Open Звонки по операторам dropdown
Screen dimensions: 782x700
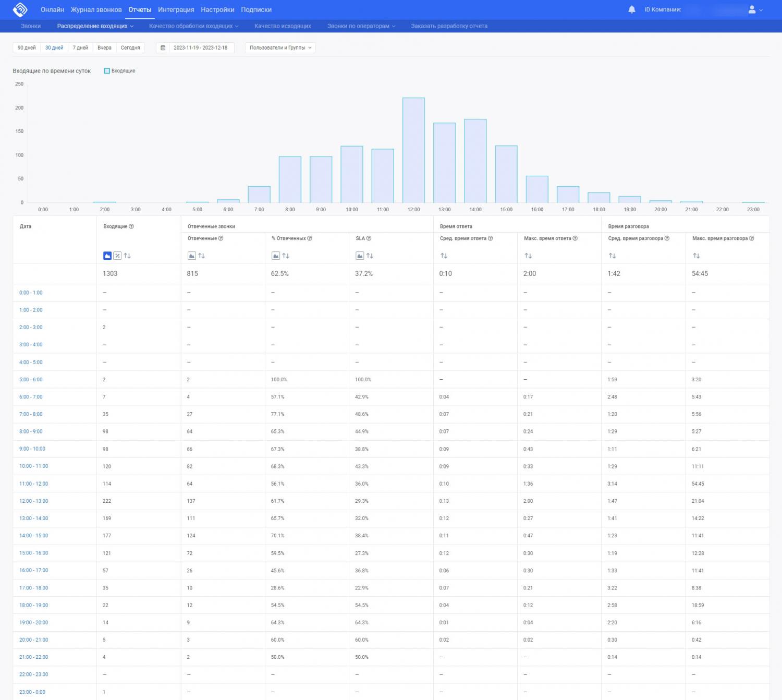[x=361, y=26]
